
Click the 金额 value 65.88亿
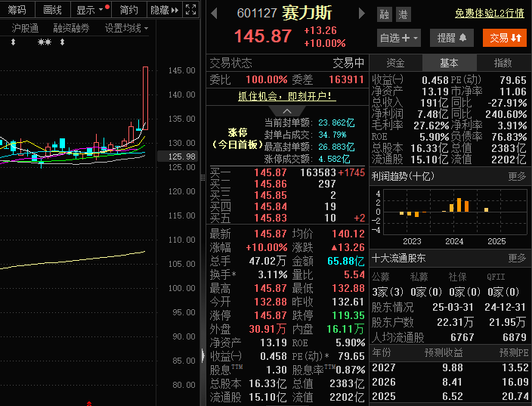tap(346, 261)
